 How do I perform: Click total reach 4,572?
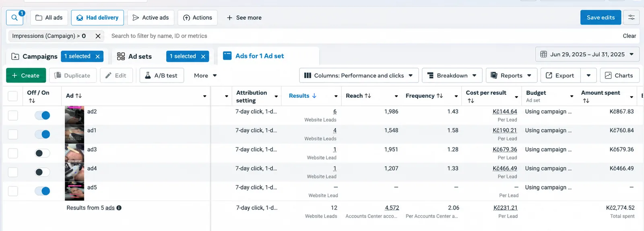point(392,208)
